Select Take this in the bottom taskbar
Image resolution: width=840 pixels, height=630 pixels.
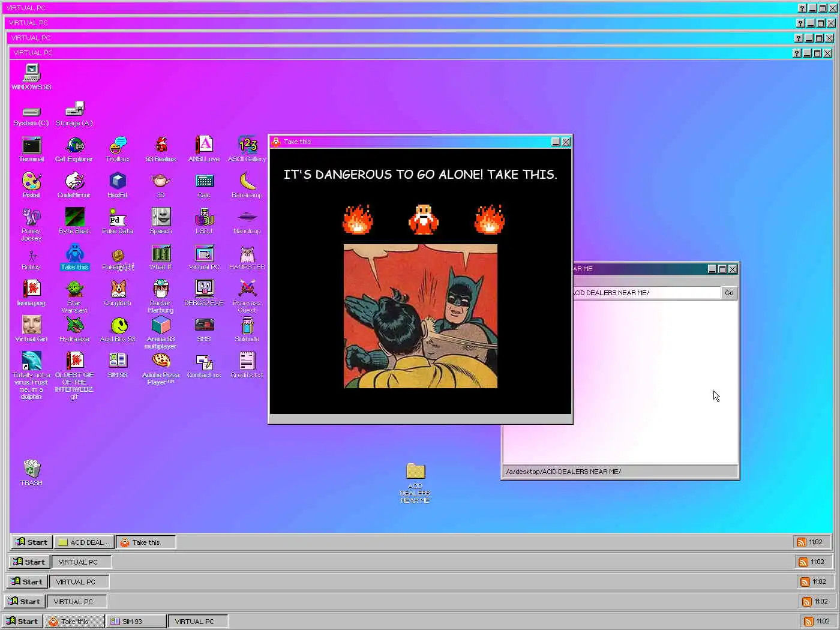pos(75,622)
